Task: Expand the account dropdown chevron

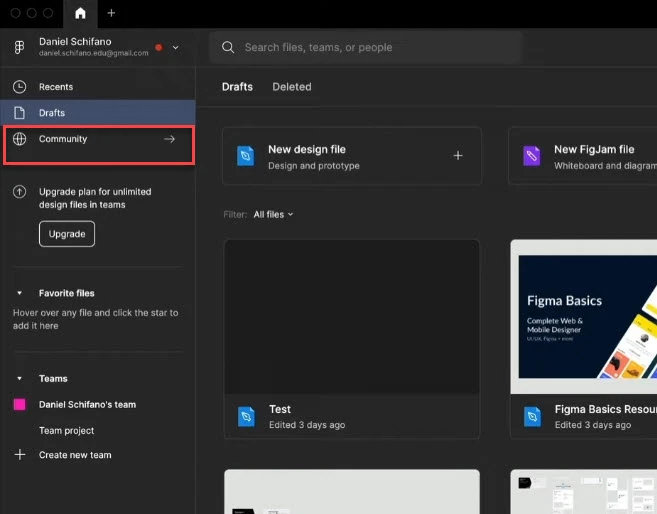Action: [x=176, y=47]
